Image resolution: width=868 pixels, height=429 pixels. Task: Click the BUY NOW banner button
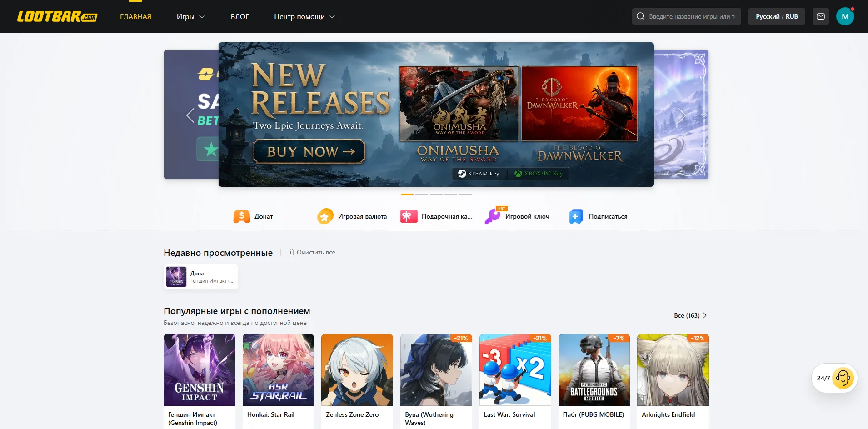309,151
